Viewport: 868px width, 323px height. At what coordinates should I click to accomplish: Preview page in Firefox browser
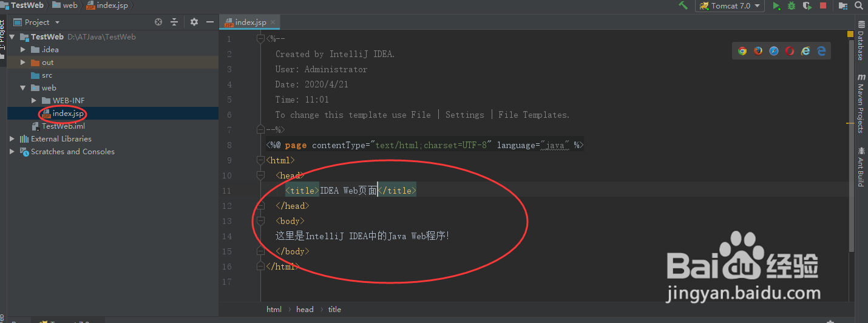coord(758,51)
